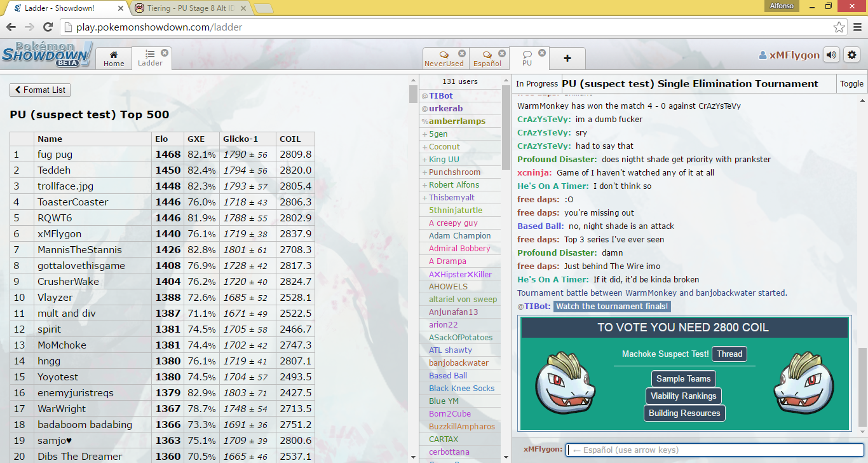Image resolution: width=868 pixels, height=463 pixels.
Task: Select user banjobackwater in the user list
Action: coord(459,363)
